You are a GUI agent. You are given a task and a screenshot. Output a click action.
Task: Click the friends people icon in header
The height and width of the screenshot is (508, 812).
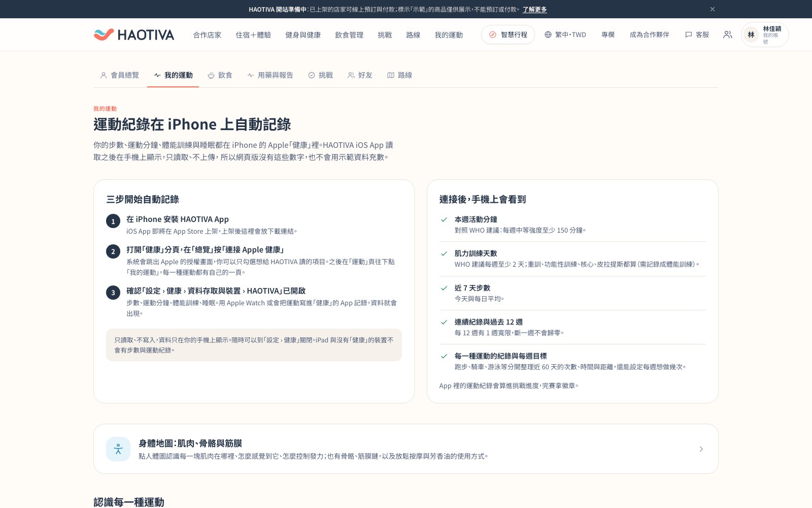click(x=728, y=35)
